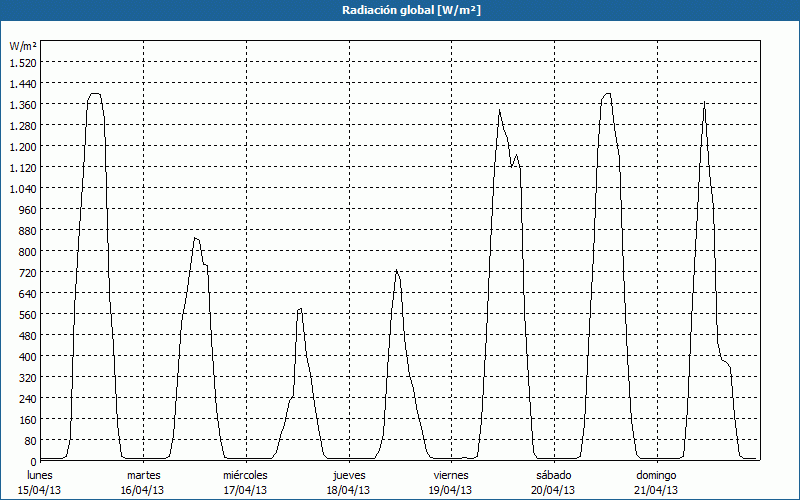Select the 1.520 value on the vertical axis
Viewport: 800px width, 500px height.
22,62
